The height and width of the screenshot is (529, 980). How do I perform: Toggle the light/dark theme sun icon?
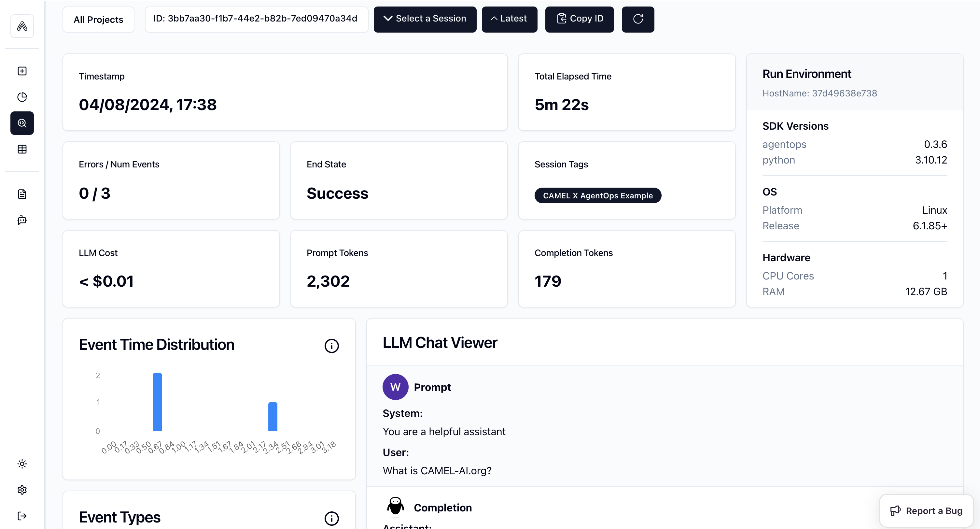click(22, 464)
